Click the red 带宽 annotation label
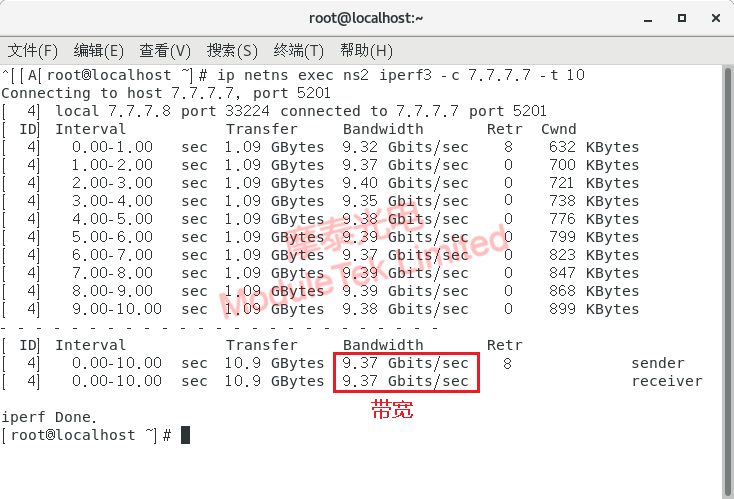Image resolution: width=734 pixels, height=499 pixels. click(x=392, y=410)
